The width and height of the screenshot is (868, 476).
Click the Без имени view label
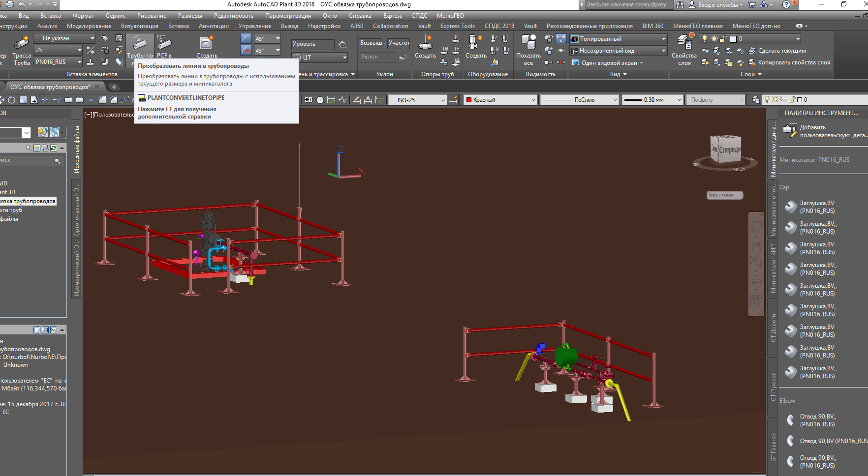(724, 195)
